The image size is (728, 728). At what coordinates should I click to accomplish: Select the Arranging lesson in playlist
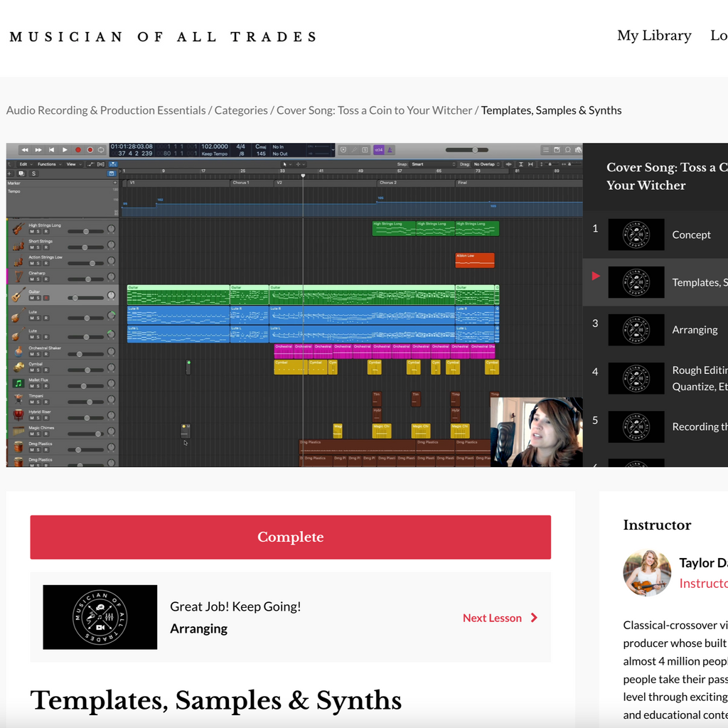(x=694, y=330)
